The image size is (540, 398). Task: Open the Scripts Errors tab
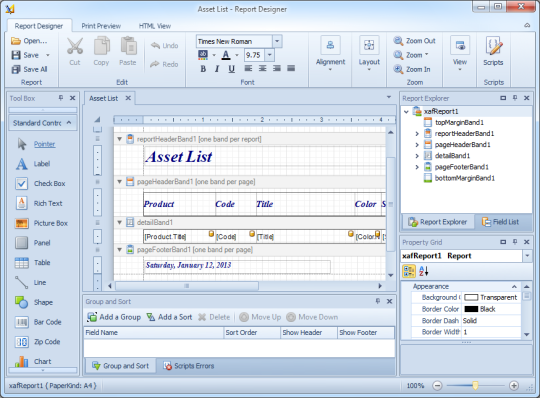click(189, 366)
